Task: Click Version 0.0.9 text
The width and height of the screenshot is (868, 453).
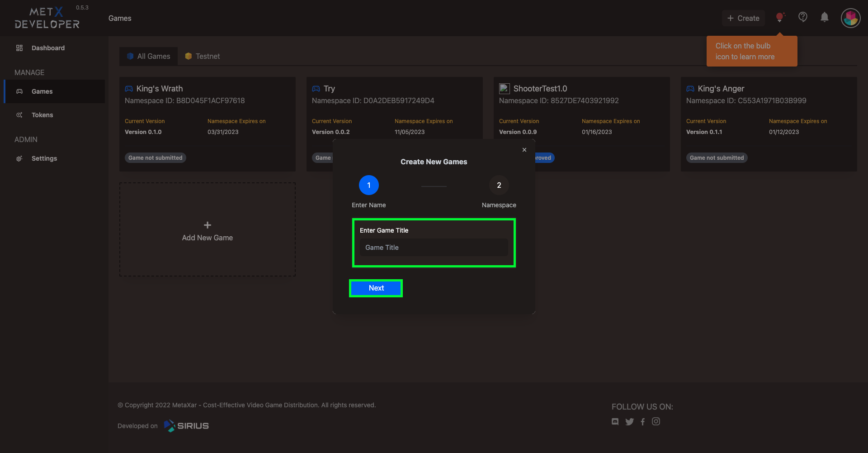Action: (x=518, y=132)
